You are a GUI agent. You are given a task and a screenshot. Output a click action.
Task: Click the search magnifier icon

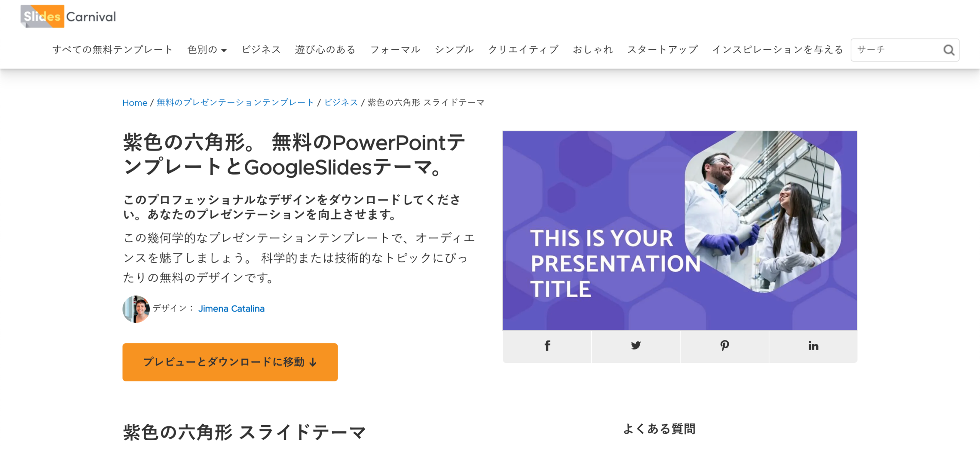(x=949, y=50)
